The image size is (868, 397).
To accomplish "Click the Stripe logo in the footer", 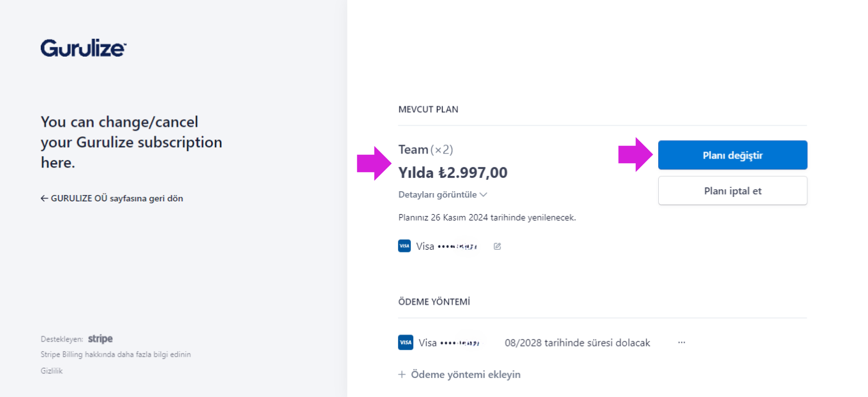I will pos(100,339).
